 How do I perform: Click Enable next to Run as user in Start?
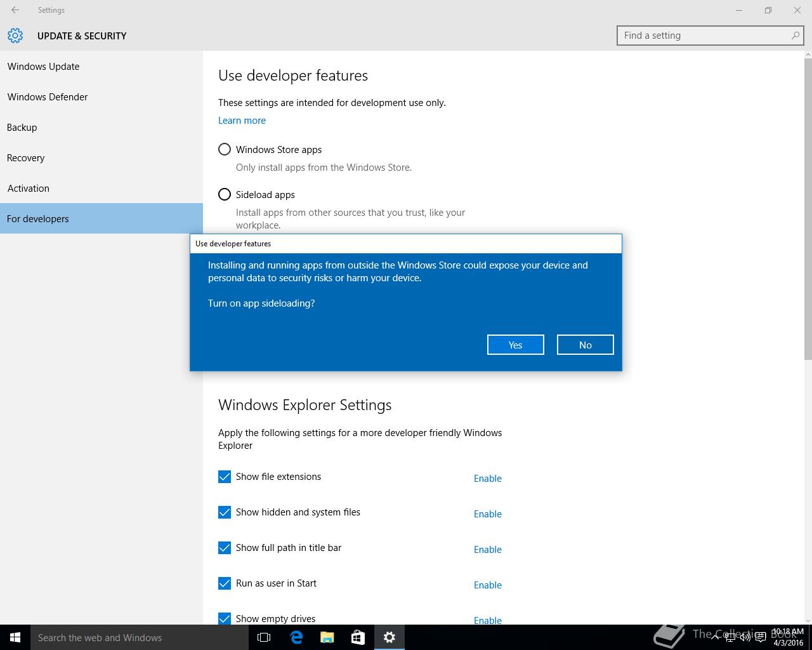(x=488, y=585)
